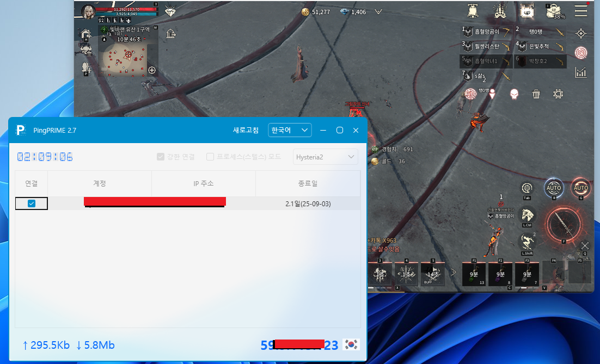Open the bar chart statistics icon
This screenshot has width=600, height=364.
pyautogui.click(x=581, y=72)
